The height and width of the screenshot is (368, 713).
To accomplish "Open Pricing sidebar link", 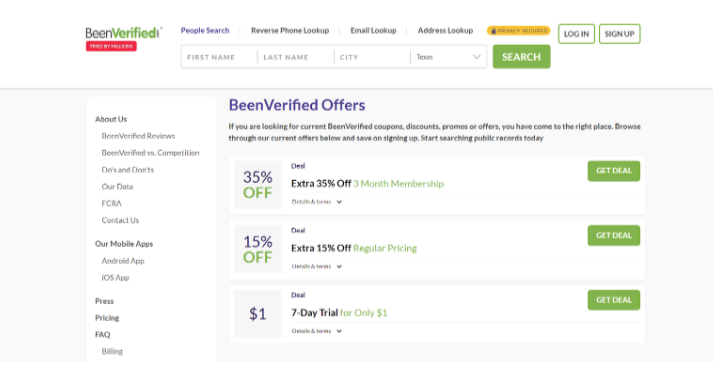I will tap(107, 318).
